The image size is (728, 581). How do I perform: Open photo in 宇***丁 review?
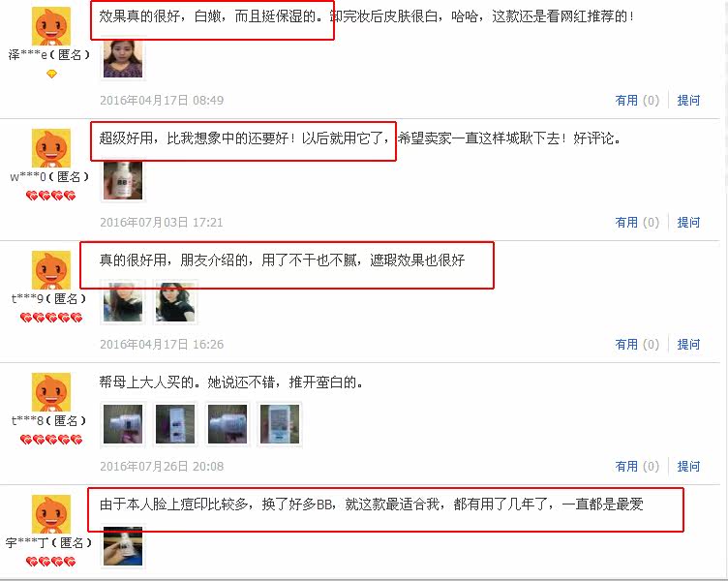coord(123,546)
